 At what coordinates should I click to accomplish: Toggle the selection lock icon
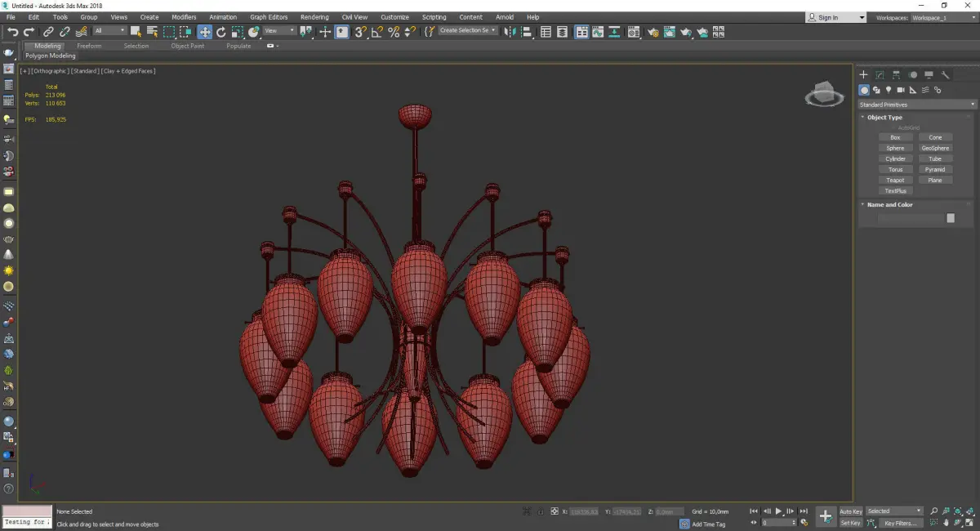tap(540, 511)
